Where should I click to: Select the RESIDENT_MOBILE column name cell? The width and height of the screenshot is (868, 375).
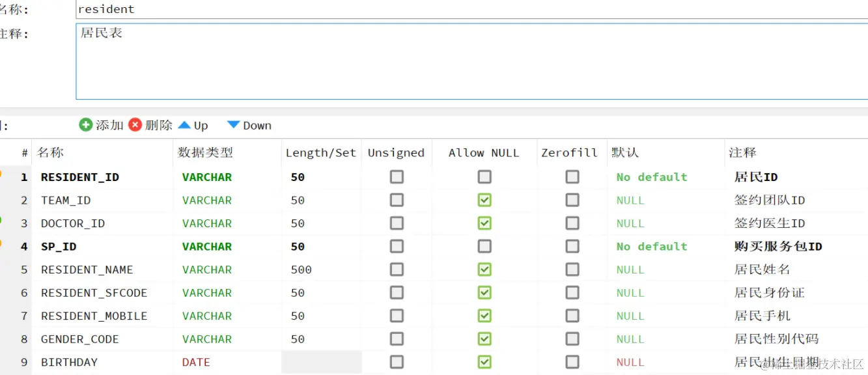(94, 316)
